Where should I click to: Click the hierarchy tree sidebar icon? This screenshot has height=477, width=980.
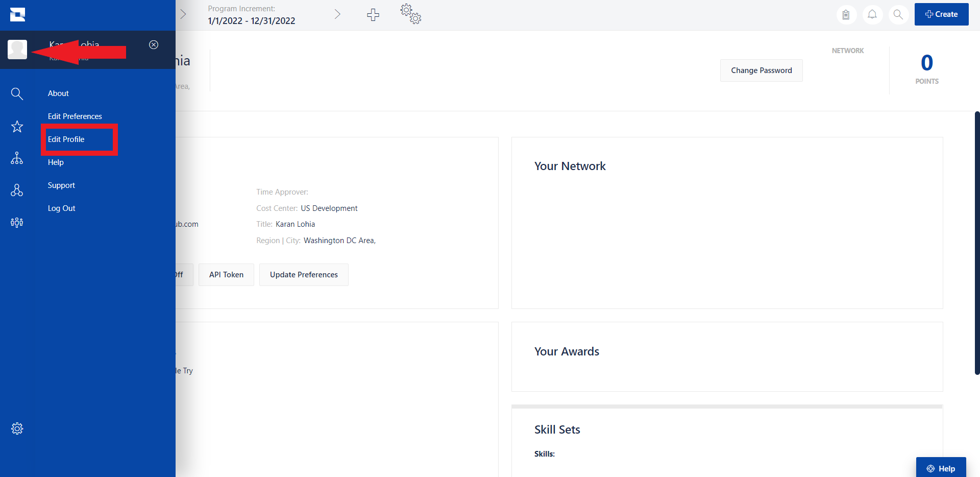pyautogui.click(x=17, y=158)
